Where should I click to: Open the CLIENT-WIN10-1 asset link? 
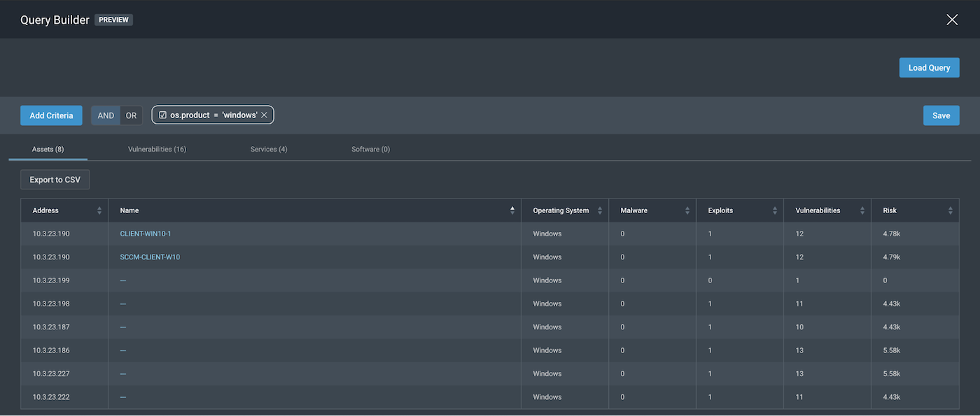click(x=146, y=234)
